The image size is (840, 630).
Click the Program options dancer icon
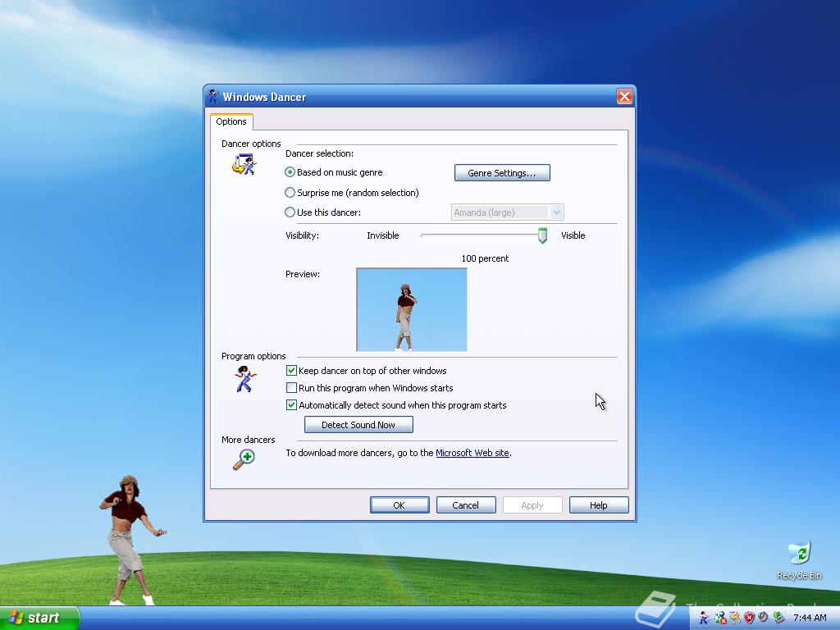(245, 379)
